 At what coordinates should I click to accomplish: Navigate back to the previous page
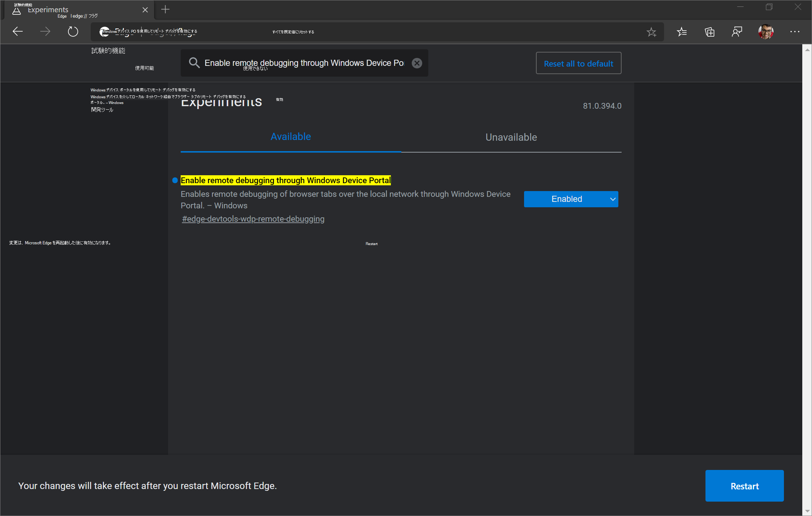point(17,31)
